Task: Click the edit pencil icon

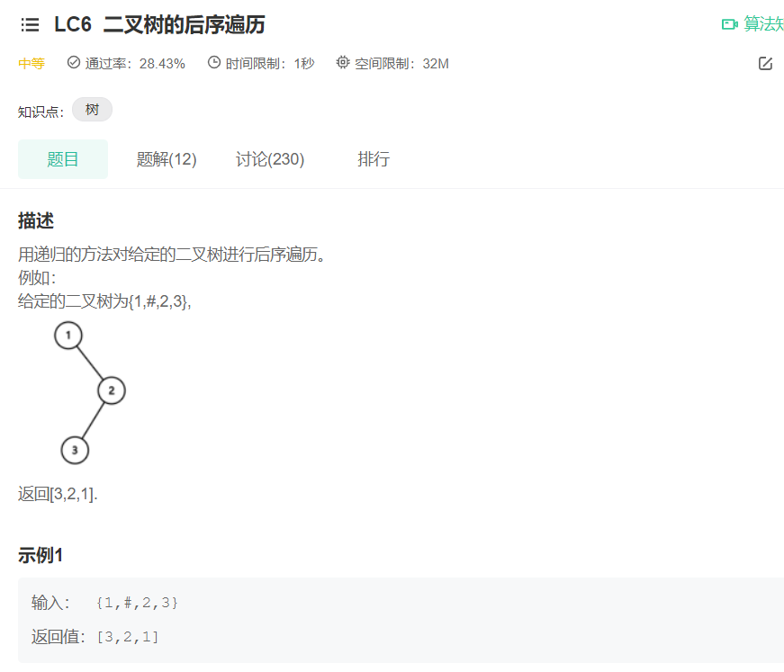Action: [765, 63]
